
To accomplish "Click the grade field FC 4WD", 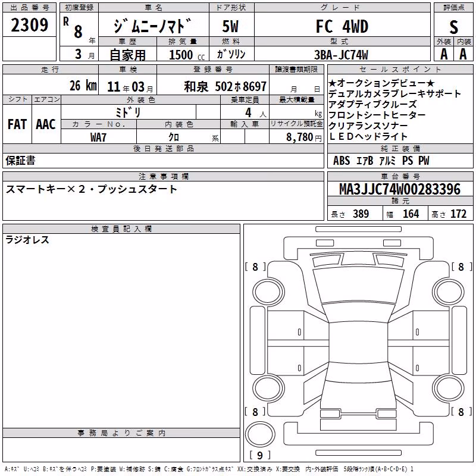I will 342,26.
